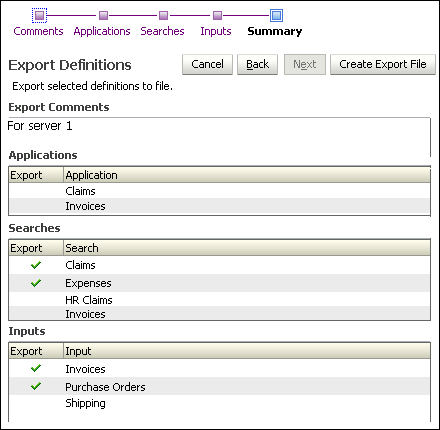Image resolution: width=440 pixels, height=430 pixels.
Task: Click the green check beside Expenses search
Action: coord(36,283)
